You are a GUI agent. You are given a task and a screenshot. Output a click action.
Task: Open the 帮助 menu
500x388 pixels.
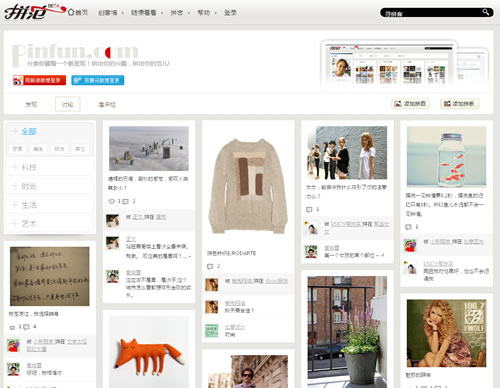(203, 13)
